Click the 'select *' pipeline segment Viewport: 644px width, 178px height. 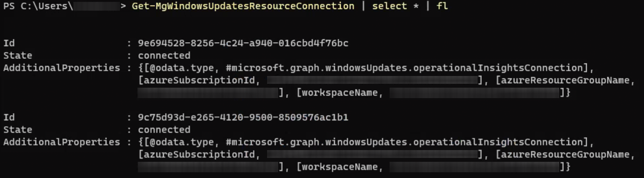(395, 6)
